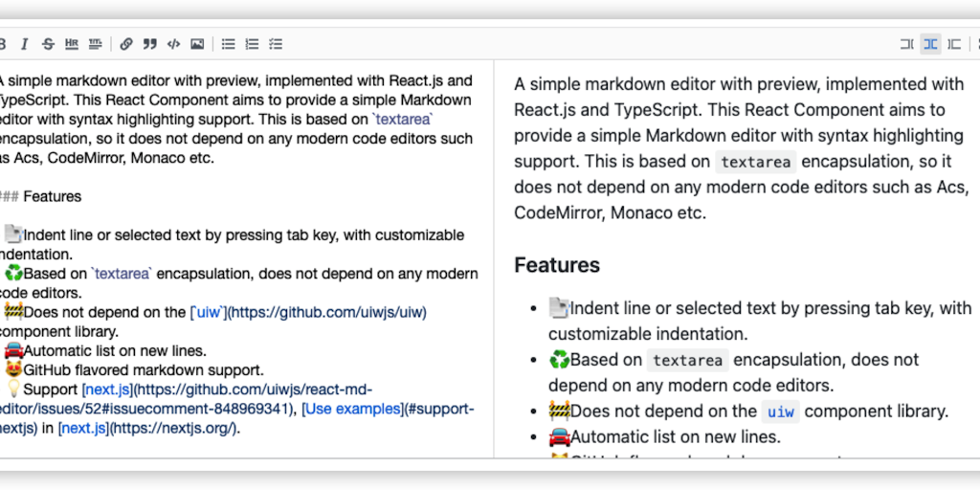Insert a horizontal rule (HR)
This screenshot has width=980, height=490.
click(72, 44)
